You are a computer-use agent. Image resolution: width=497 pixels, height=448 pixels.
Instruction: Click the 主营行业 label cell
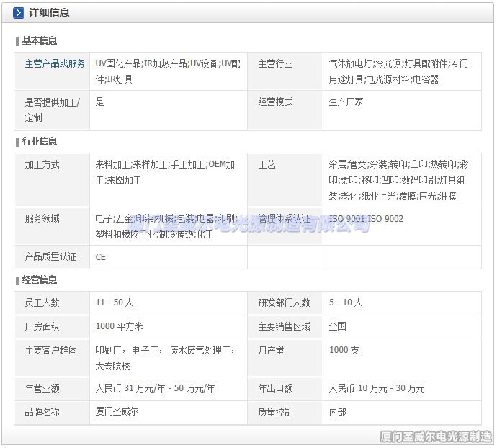coord(275,63)
